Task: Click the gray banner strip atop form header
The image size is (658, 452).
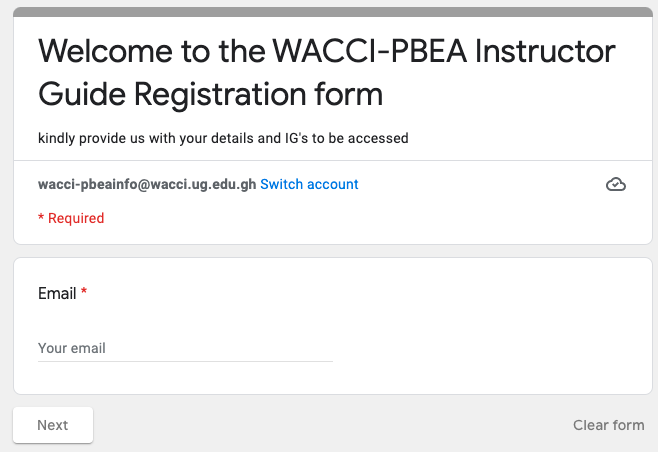Action: [x=333, y=12]
